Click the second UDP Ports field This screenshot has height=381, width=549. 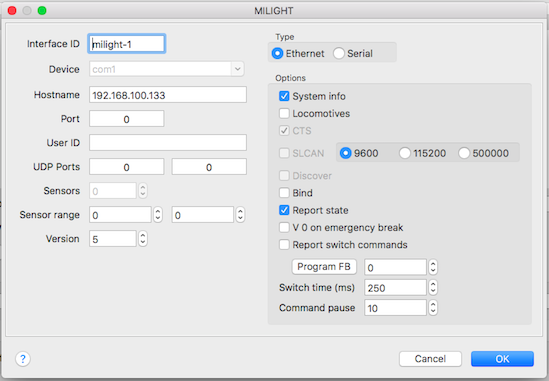pos(209,167)
